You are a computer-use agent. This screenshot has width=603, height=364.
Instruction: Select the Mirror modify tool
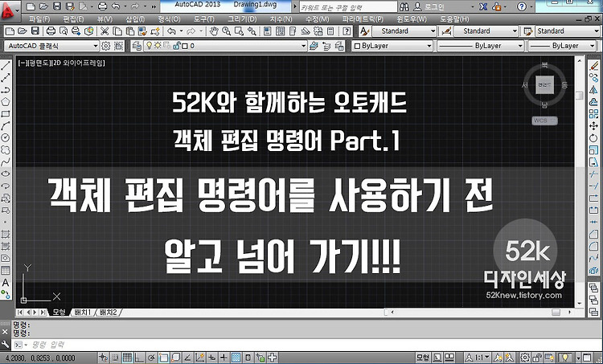coord(594,90)
